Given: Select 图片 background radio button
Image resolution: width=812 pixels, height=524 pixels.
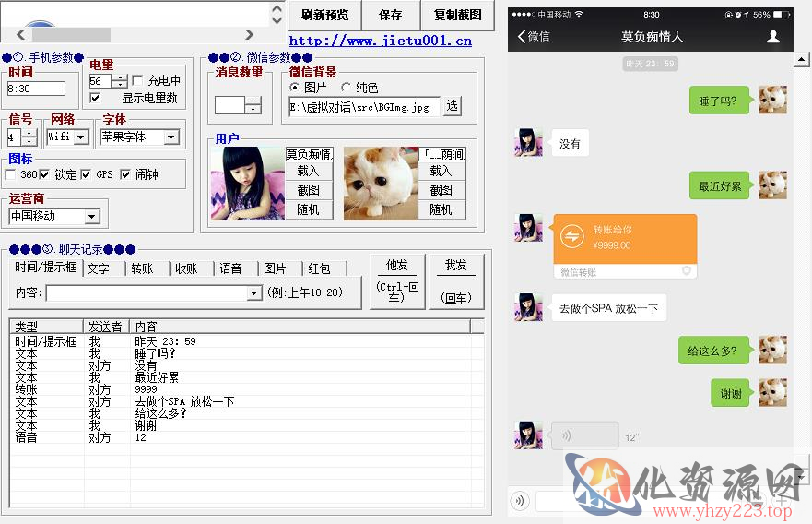Looking at the screenshot, I should tap(294, 87).
